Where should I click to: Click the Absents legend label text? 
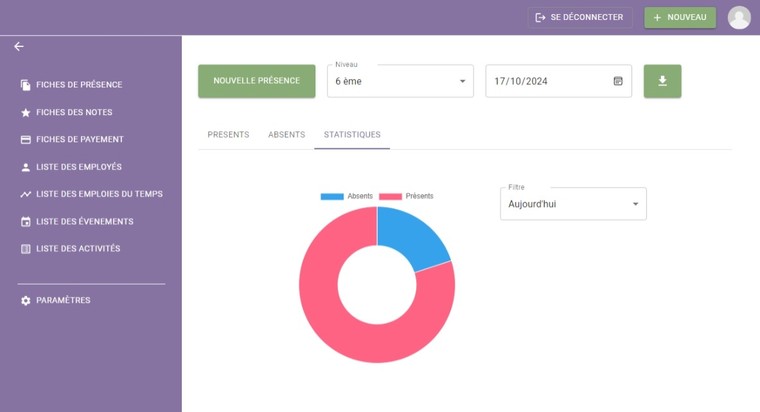pyautogui.click(x=360, y=196)
